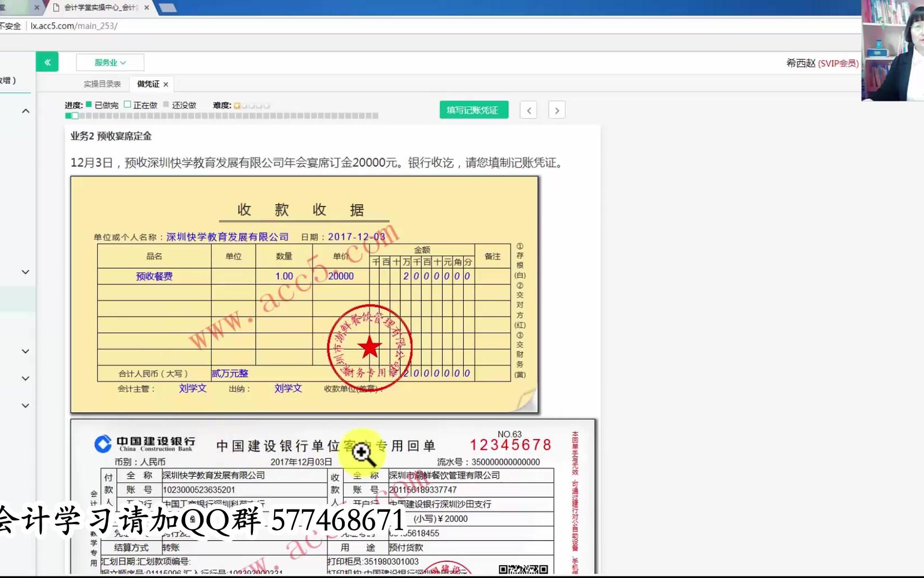
Task: Click the unit price 20000 cell
Action: point(341,276)
